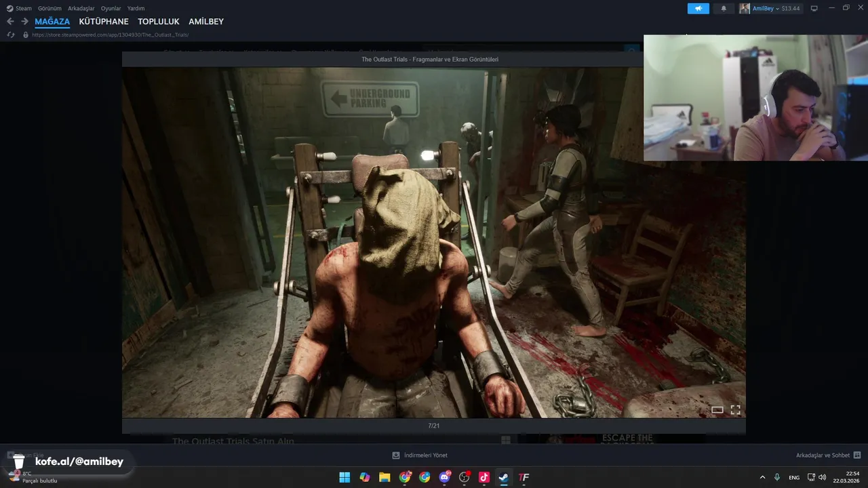Open the Yardım menu
This screenshot has width=868, height=488.
tap(136, 8)
